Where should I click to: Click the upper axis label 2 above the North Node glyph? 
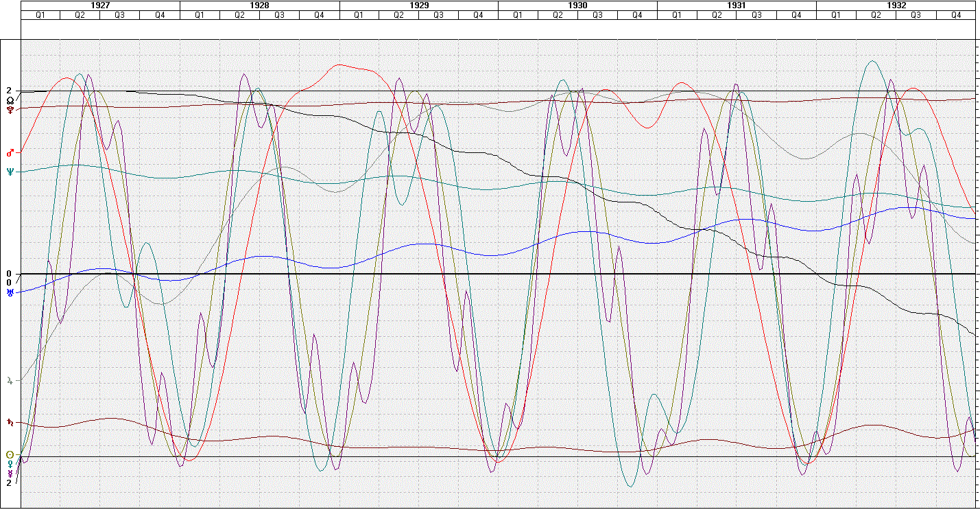(9, 91)
